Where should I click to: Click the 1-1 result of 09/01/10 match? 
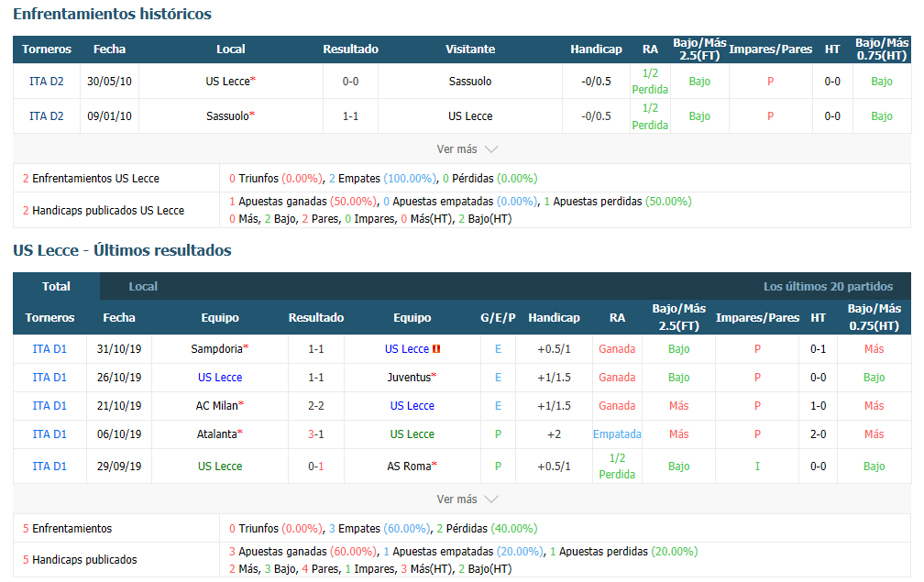click(x=350, y=116)
